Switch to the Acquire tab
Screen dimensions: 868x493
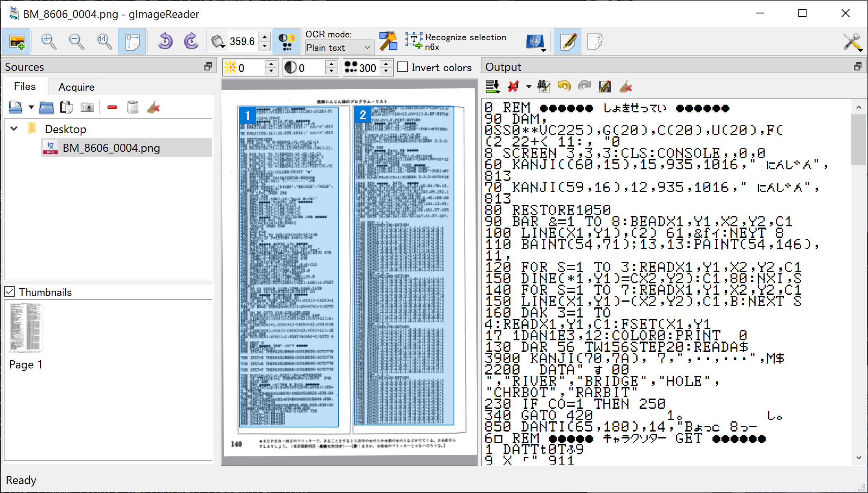click(x=76, y=87)
